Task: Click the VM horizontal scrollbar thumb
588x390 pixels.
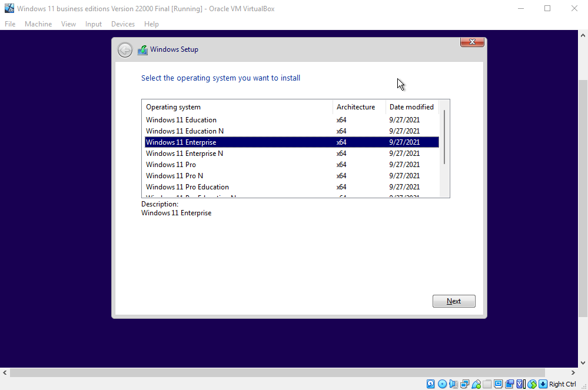Action: (x=277, y=373)
